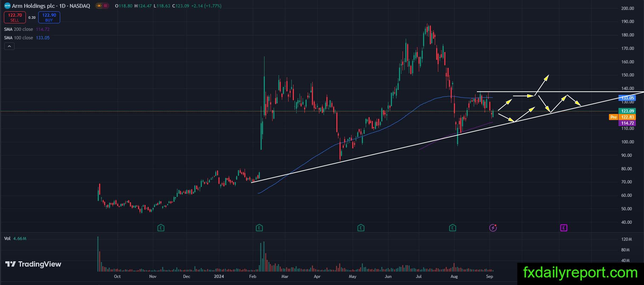Click the Dec label on time axis
The height and width of the screenshot is (285, 644).
click(187, 277)
